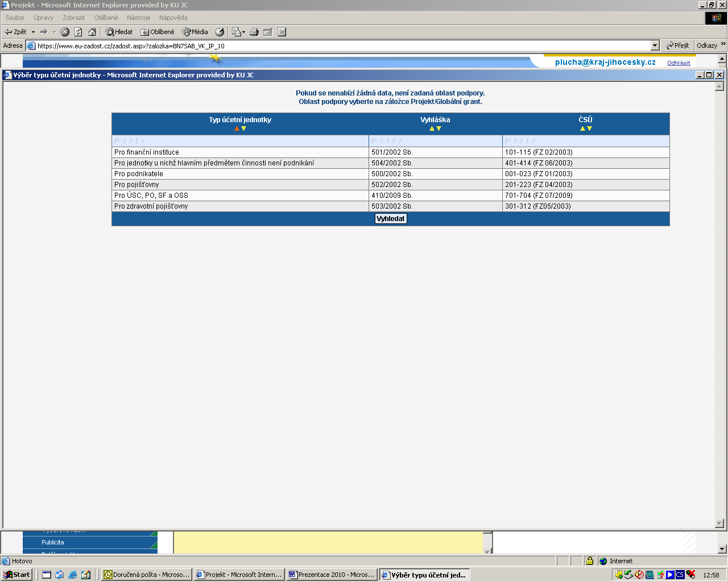This screenshot has width=728, height=582.
Task: Refresh the page via toolbar icon
Action: [78, 32]
